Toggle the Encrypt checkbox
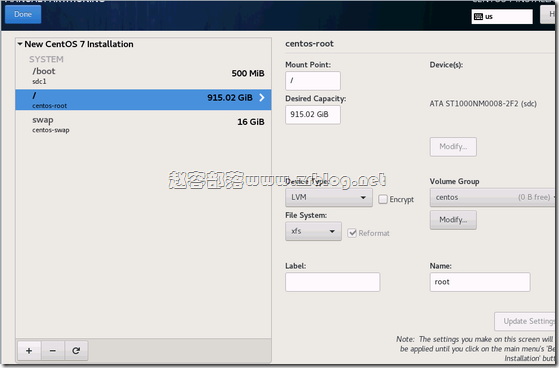This screenshot has width=559, height=368. point(383,199)
